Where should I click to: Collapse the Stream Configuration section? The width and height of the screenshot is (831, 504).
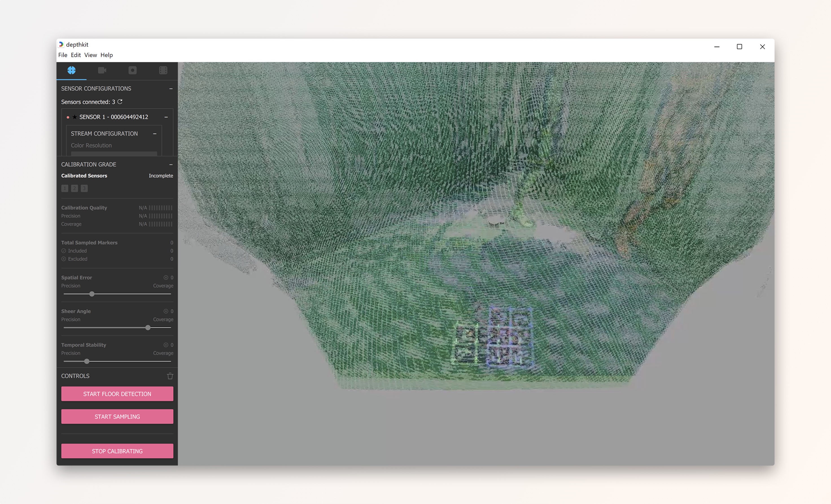pyautogui.click(x=155, y=134)
